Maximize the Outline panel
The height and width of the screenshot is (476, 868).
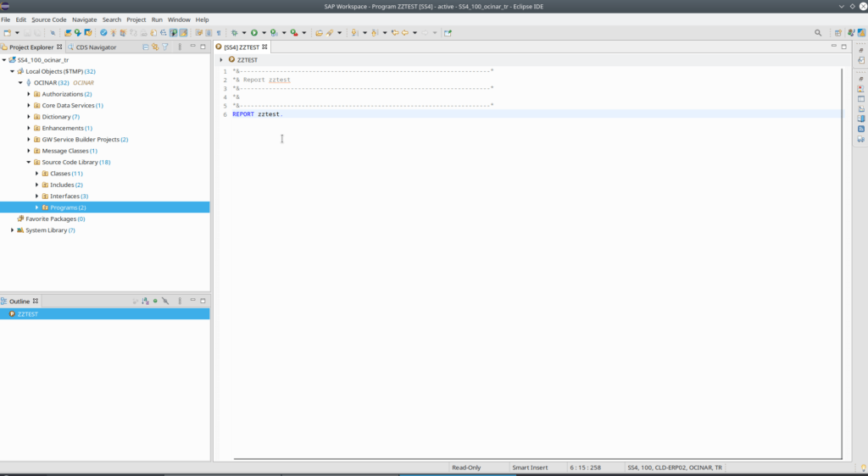pos(203,301)
